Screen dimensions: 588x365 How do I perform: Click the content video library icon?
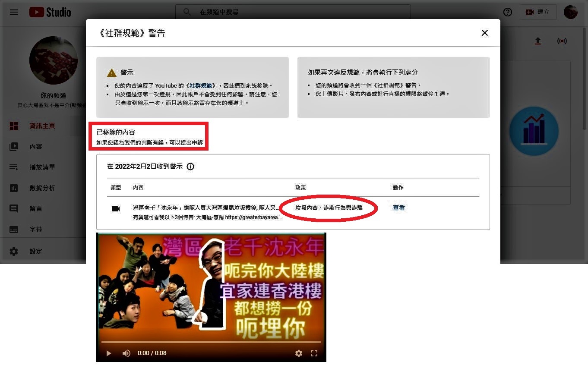tap(14, 147)
